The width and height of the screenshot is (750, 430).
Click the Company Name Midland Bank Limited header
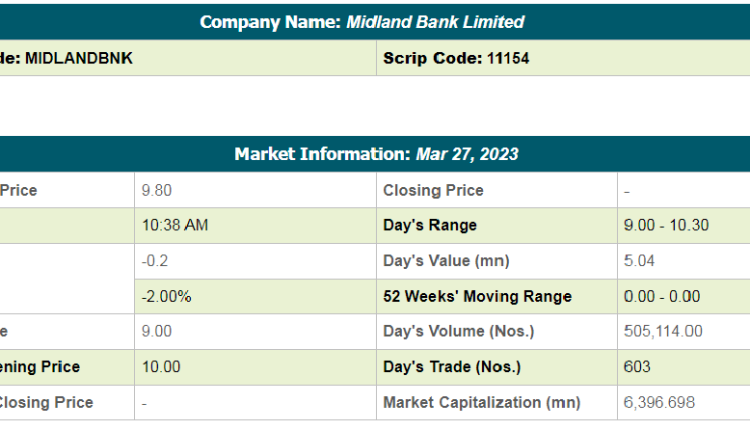pos(361,22)
